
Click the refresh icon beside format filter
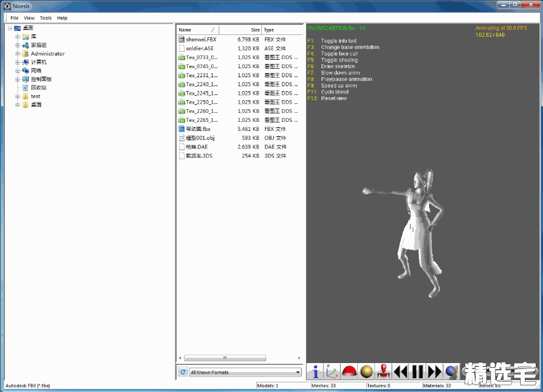[183, 372]
